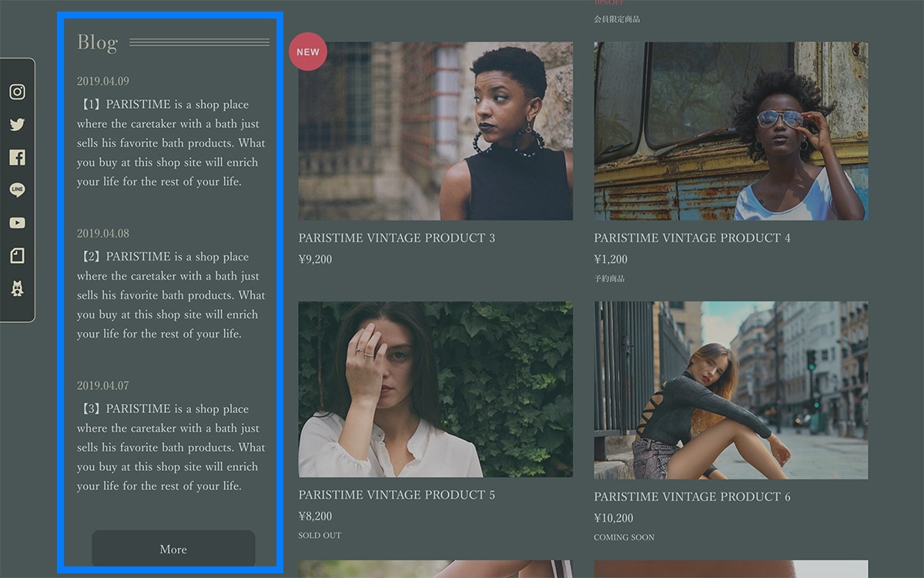Open the blog post dated 2019.04.07
The width and height of the screenshot is (924, 578).
click(103, 385)
